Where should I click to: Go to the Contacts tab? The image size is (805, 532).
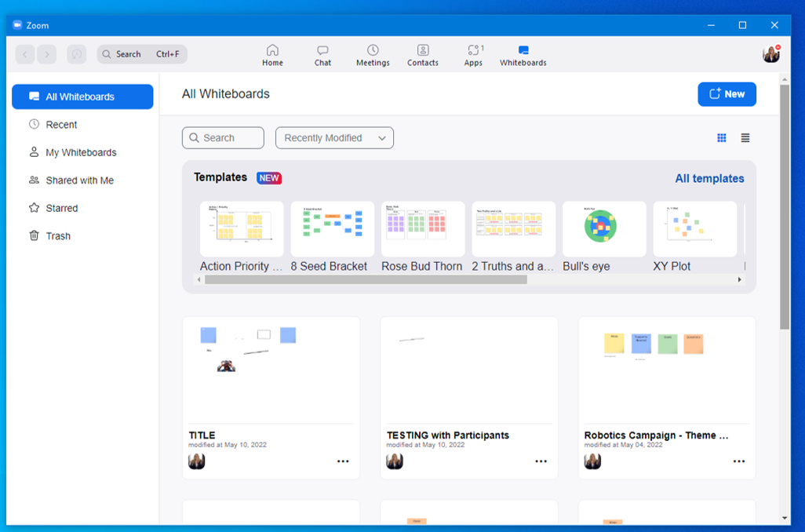423,56
